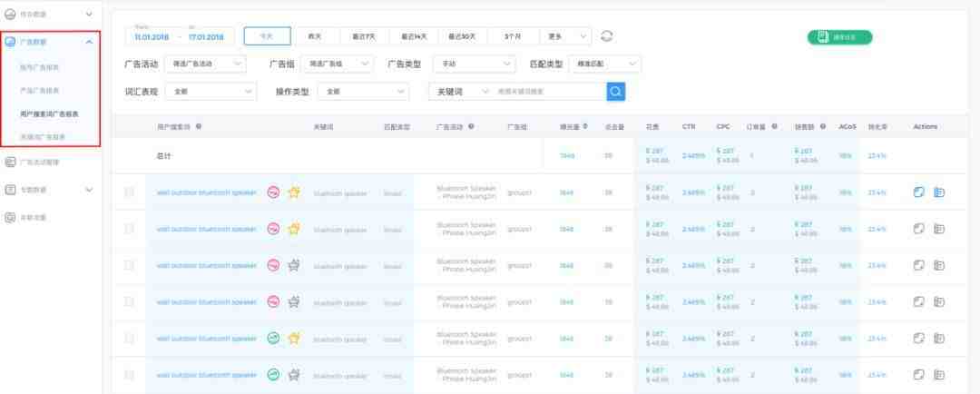Click the yellow star icon in first row
This screenshot has width=980, height=394.
[293, 192]
